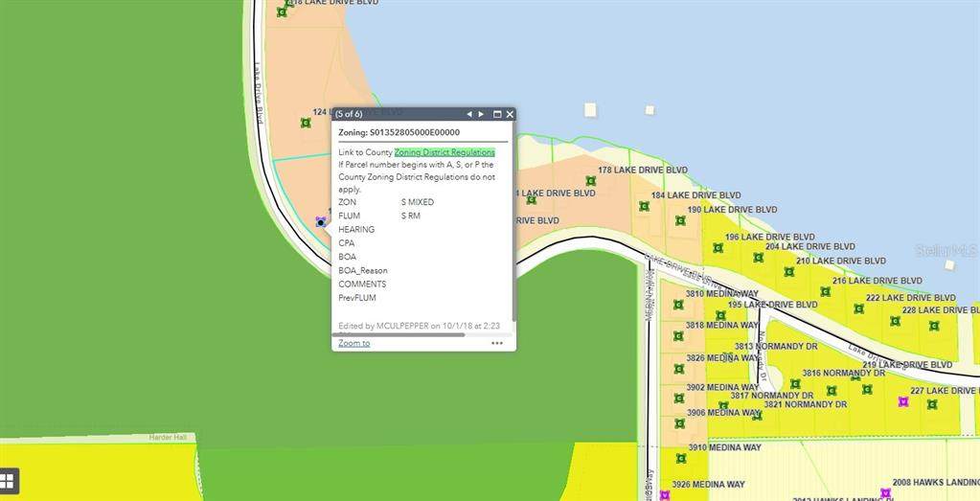
Task: Select the 124 Lake Drive Blvd parcel marker
Action: pyautogui.click(x=306, y=123)
